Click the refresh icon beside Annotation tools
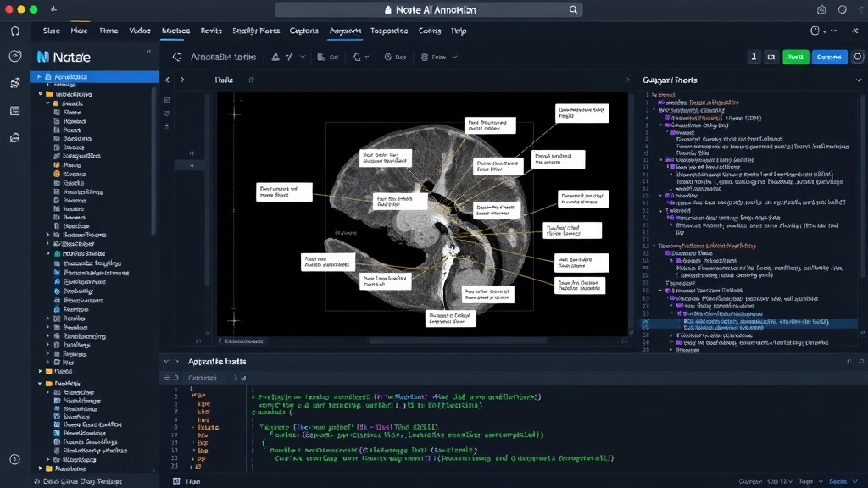The height and width of the screenshot is (488, 868). (177, 57)
